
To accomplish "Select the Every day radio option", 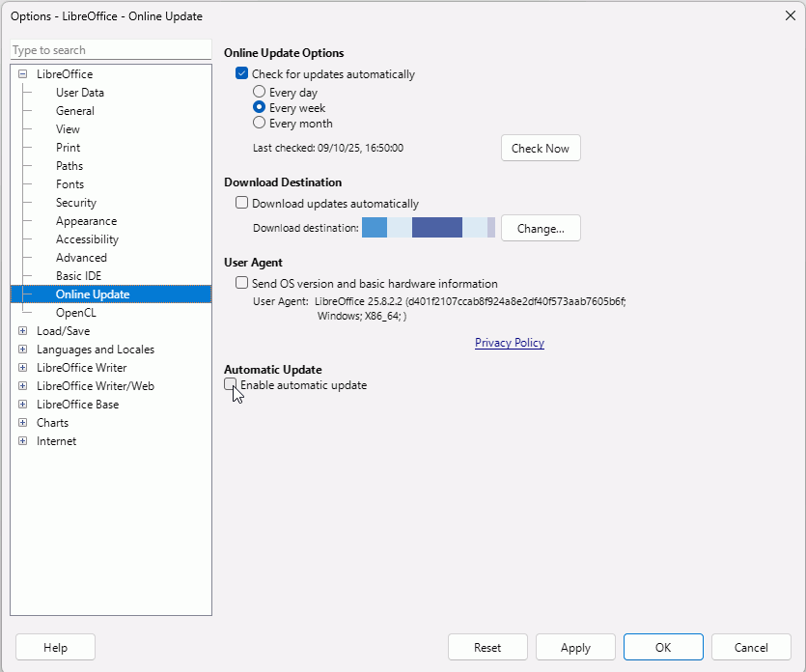I will click(x=259, y=93).
